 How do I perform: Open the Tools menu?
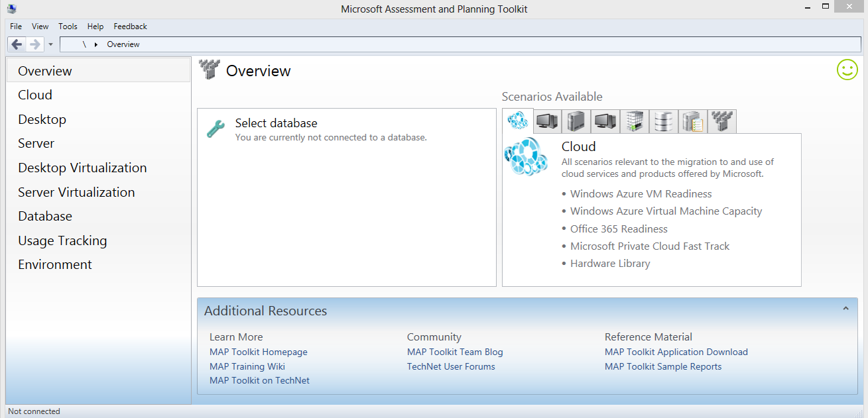(x=68, y=26)
